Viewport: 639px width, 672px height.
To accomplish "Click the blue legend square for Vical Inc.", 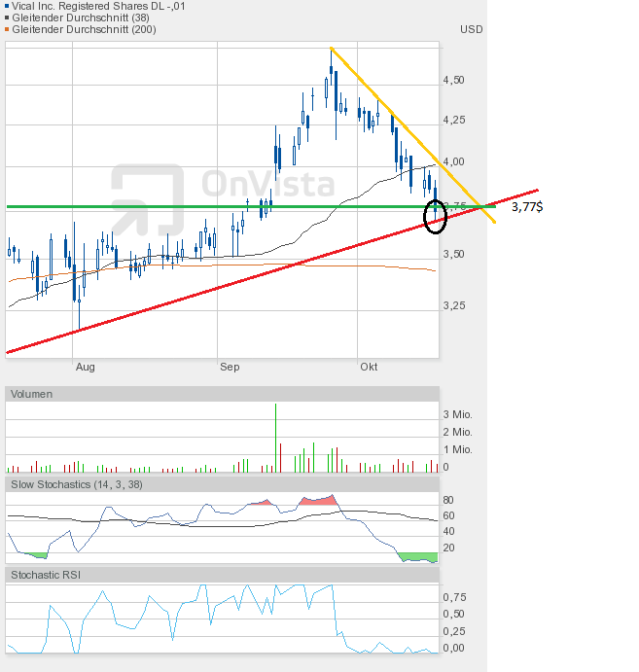I will pos(7,6).
